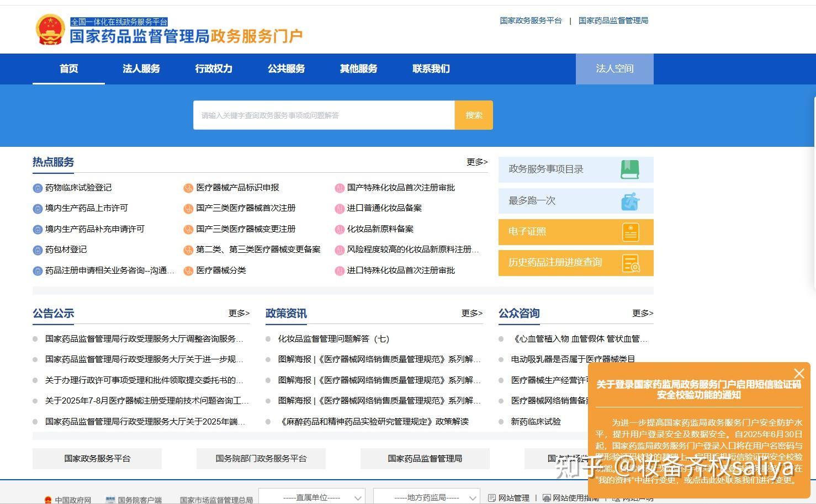Screen dimensions: 816x504
Task: Go to the 首页 tab
Action: point(69,69)
